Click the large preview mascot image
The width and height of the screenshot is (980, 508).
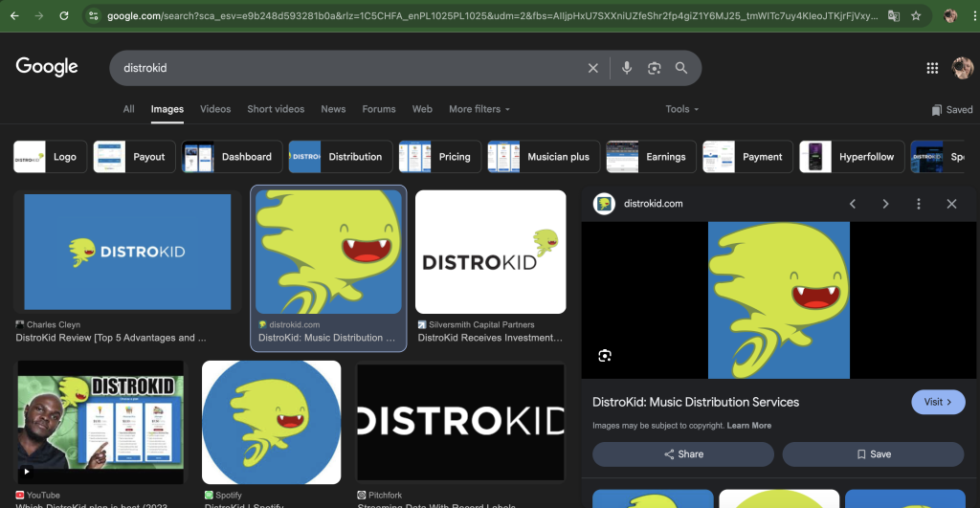click(779, 300)
